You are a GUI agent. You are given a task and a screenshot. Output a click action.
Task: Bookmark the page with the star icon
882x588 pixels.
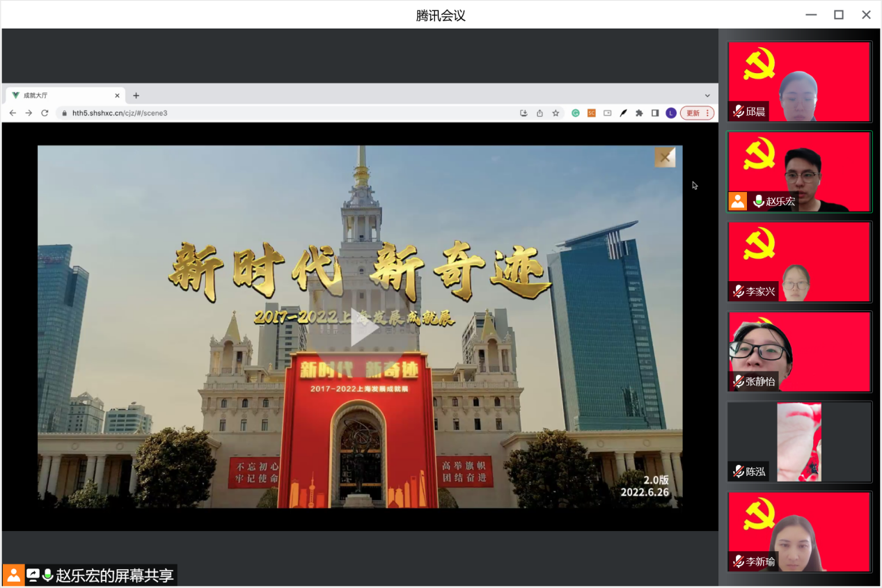click(556, 113)
